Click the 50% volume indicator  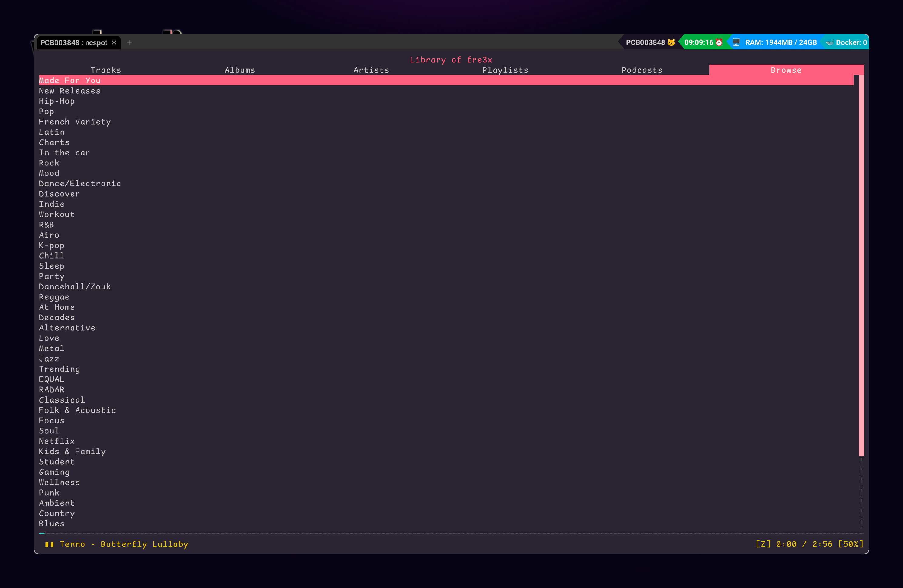851,544
